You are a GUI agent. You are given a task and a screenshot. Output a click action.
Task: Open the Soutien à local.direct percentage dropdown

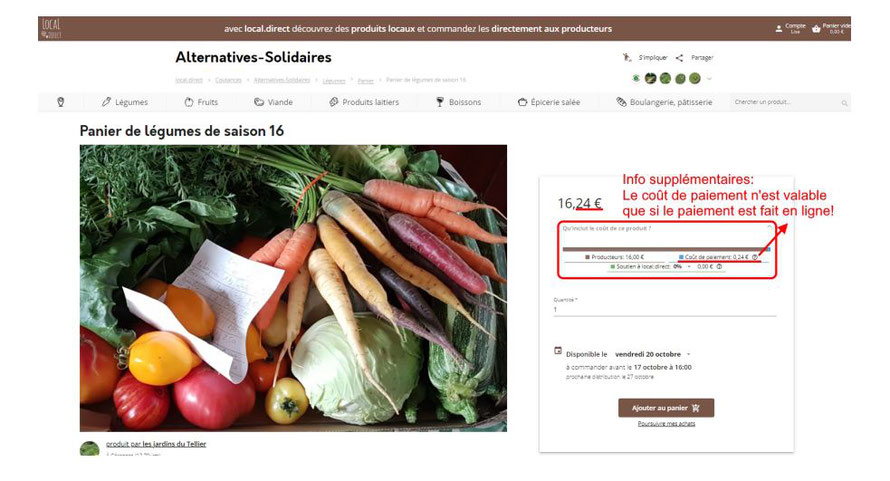[681, 266]
